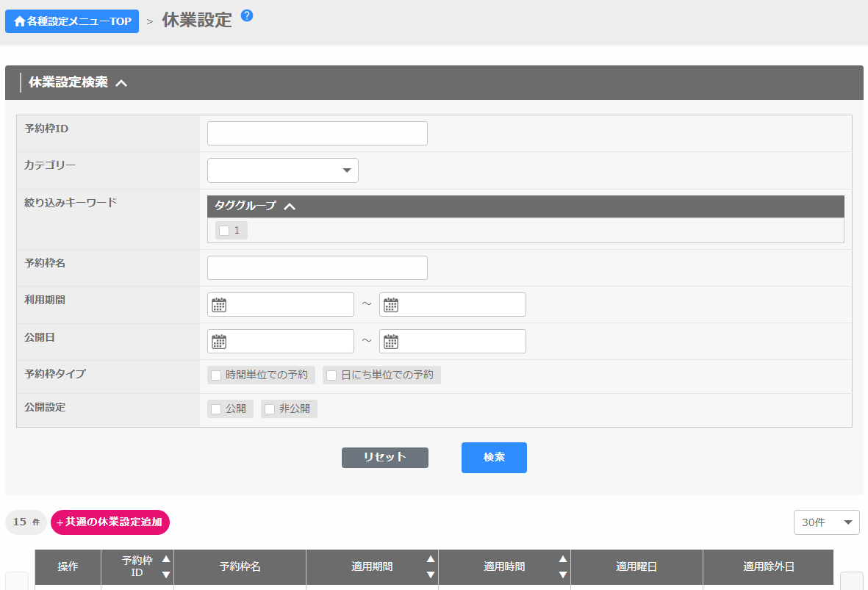Collapse the タググループ section
Viewport: 868px width, 590px height.
(290, 206)
